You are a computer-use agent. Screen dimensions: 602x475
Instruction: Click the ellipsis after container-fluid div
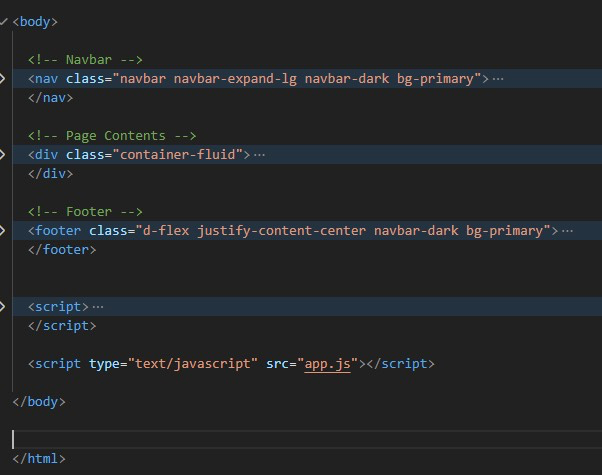[x=259, y=155]
